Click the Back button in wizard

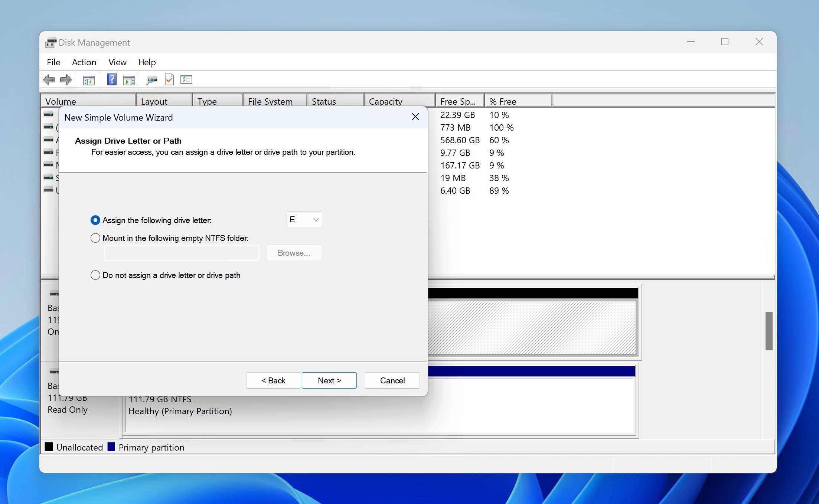pos(273,381)
